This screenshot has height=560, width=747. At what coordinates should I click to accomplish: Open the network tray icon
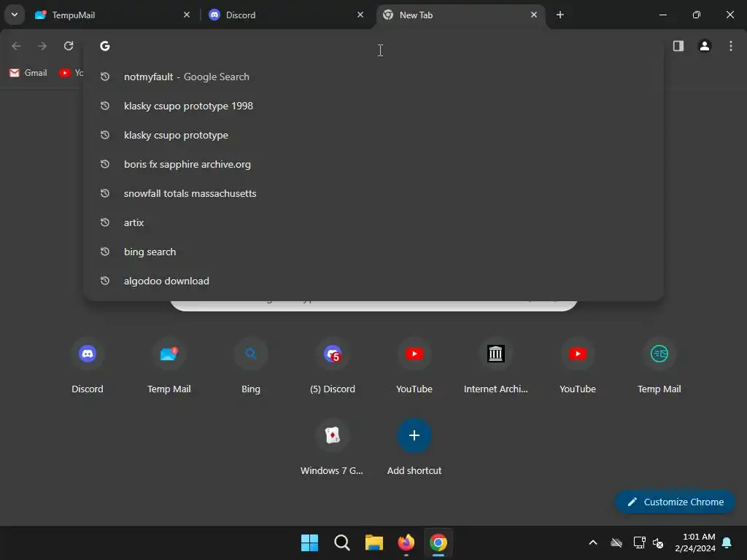[639, 542]
